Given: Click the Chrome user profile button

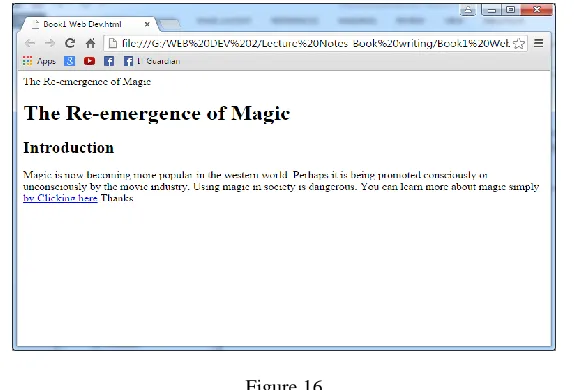Looking at the screenshot, I should 468,10.
